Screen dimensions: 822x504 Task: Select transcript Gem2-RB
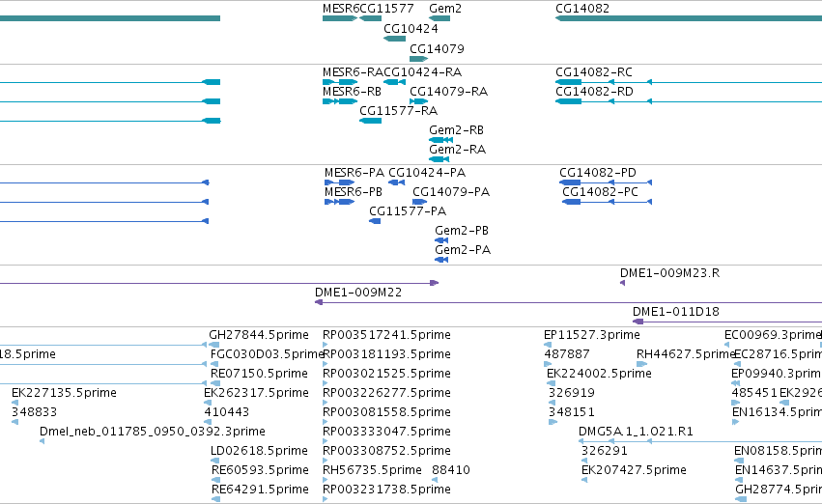click(x=456, y=130)
